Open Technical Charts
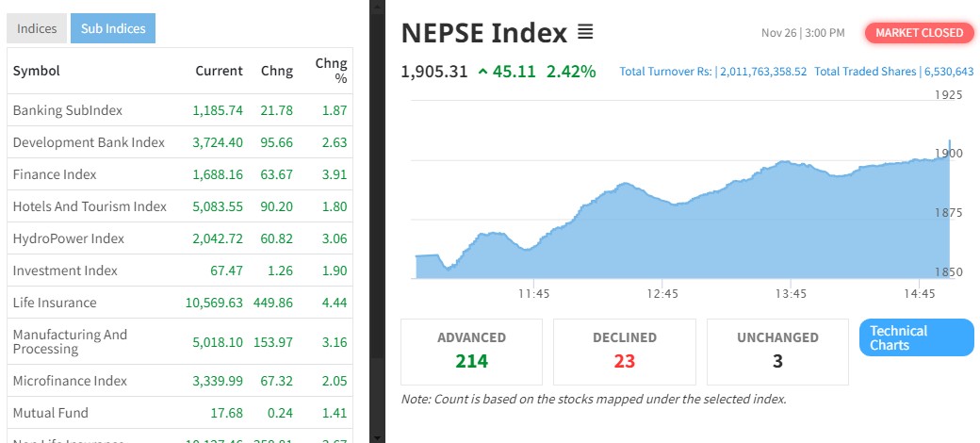The width and height of the screenshot is (980, 443). click(x=916, y=337)
